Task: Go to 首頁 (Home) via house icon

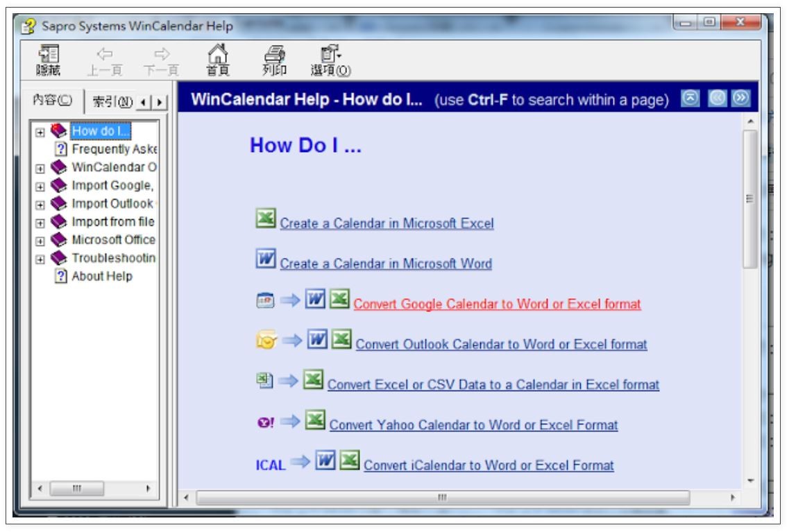Action: tap(218, 60)
